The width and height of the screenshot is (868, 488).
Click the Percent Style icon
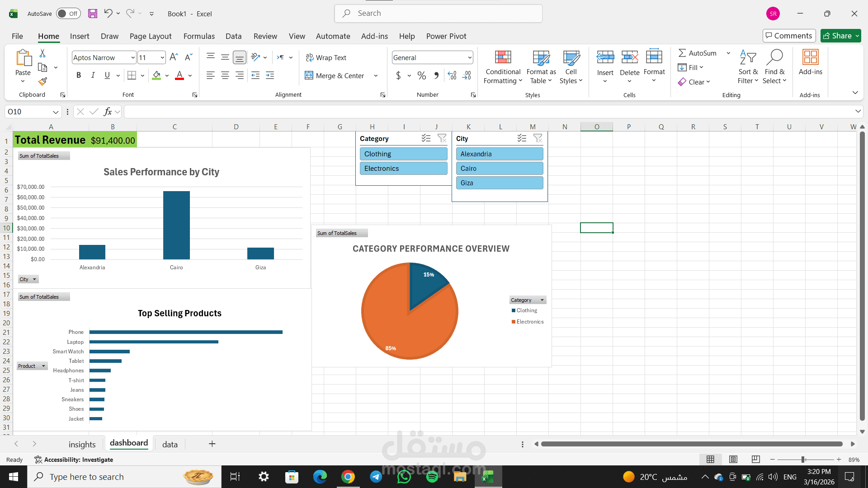click(421, 75)
